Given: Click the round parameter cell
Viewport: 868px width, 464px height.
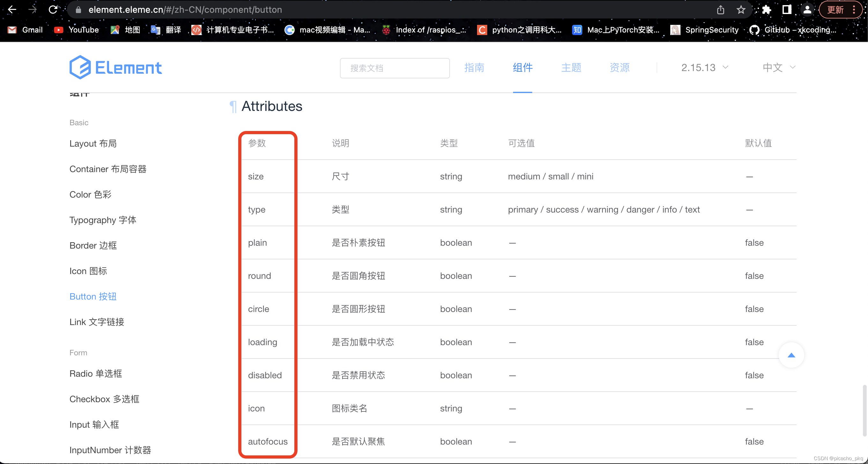Looking at the screenshot, I should (260, 276).
